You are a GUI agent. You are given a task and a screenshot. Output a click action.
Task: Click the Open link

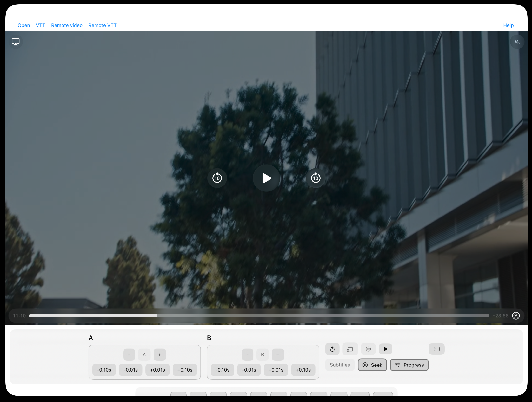pos(23,25)
